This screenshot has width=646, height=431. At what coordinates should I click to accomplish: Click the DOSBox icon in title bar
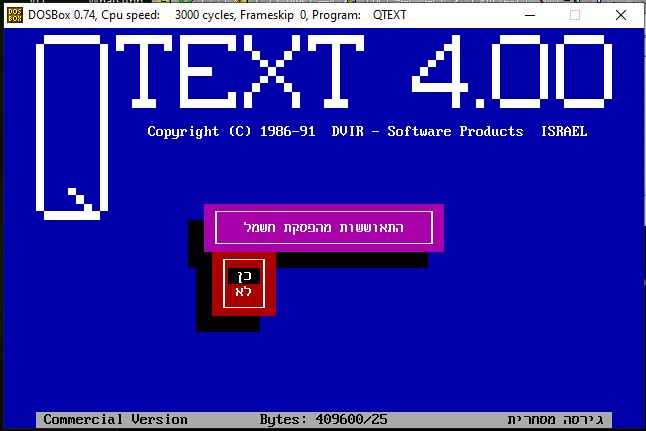[x=15, y=15]
